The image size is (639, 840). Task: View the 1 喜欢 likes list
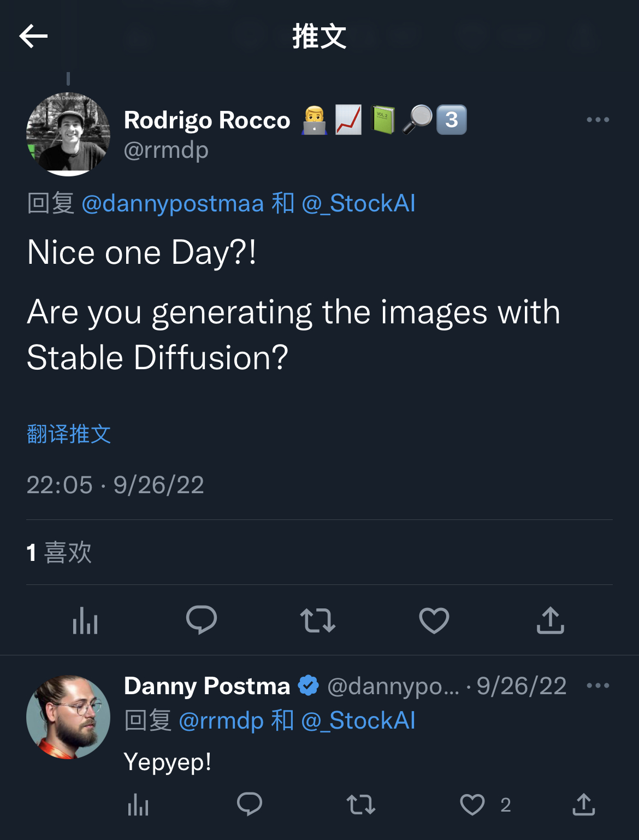point(59,552)
